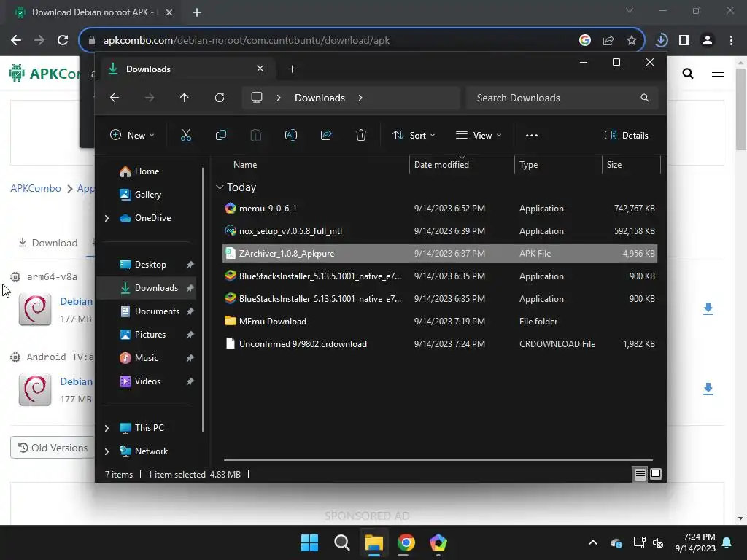The width and height of the screenshot is (747, 560).
Task: Open the View dropdown menu
Action: tap(479, 135)
